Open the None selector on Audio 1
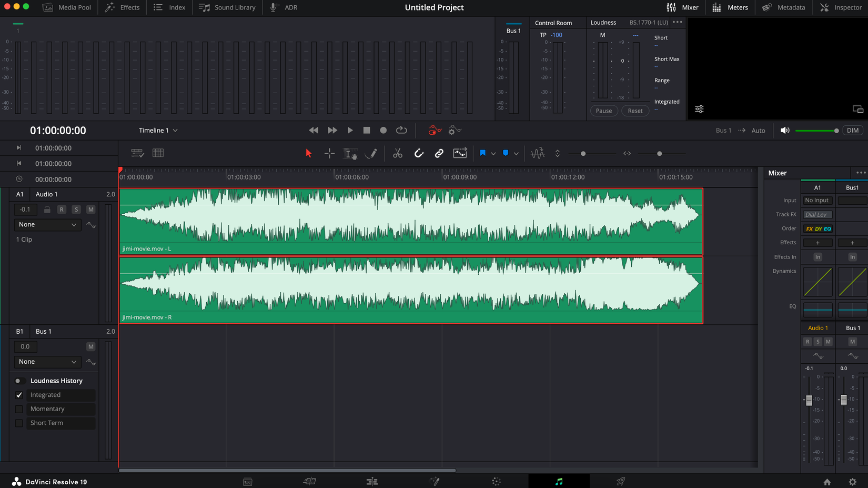The height and width of the screenshot is (488, 868). [x=47, y=224]
